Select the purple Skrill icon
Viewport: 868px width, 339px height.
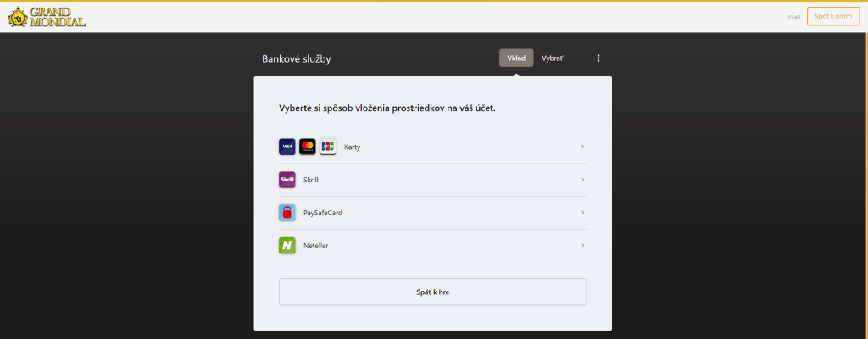[x=287, y=180]
